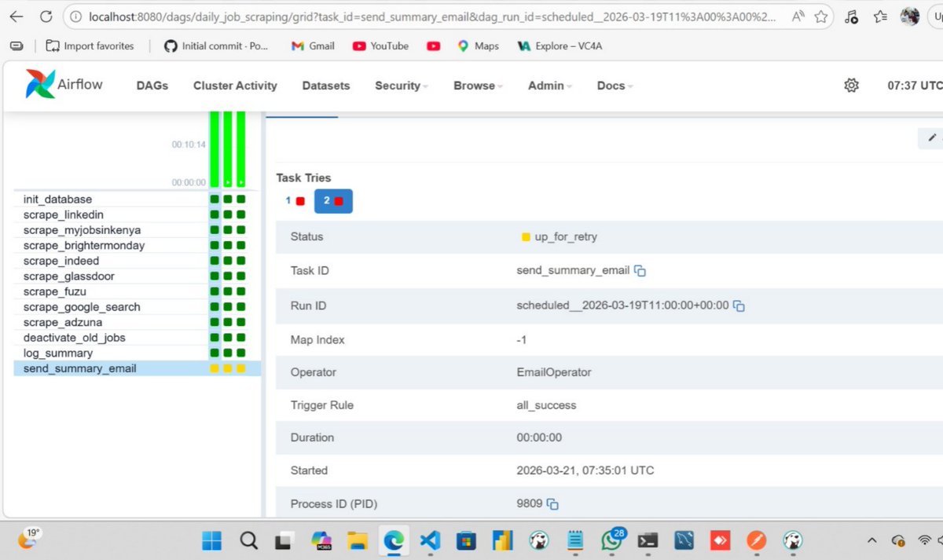Image resolution: width=943 pixels, height=560 pixels.
Task: Open Terminal from the taskbar
Action: pos(648,540)
